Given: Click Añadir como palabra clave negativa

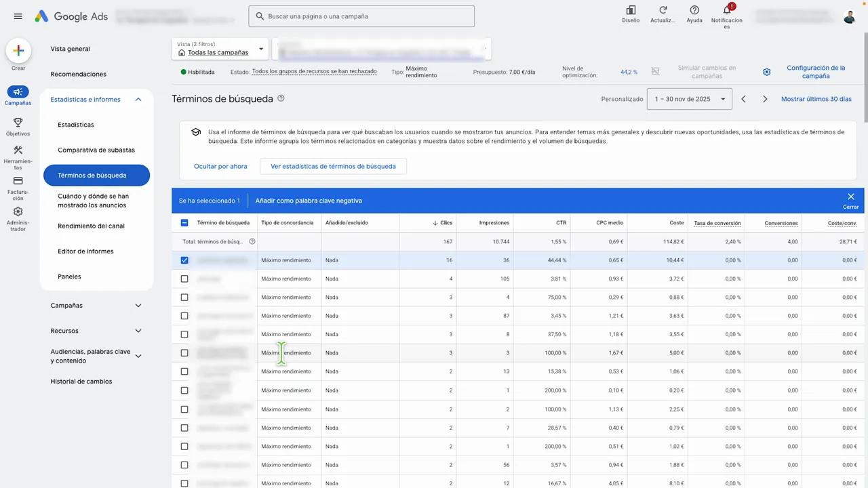Looking at the screenshot, I should click(309, 201).
